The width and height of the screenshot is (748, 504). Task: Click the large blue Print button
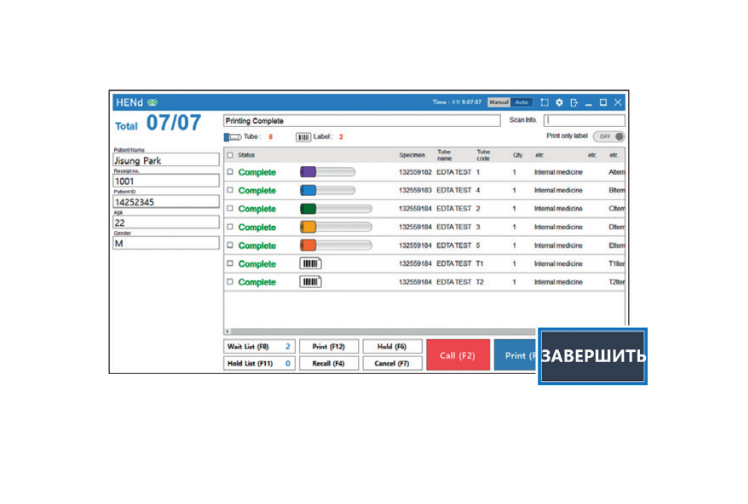click(x=516, y=355)
